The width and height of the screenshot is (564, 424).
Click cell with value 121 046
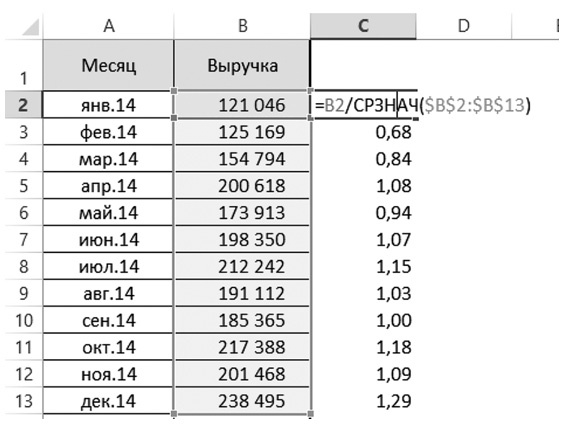242,105
